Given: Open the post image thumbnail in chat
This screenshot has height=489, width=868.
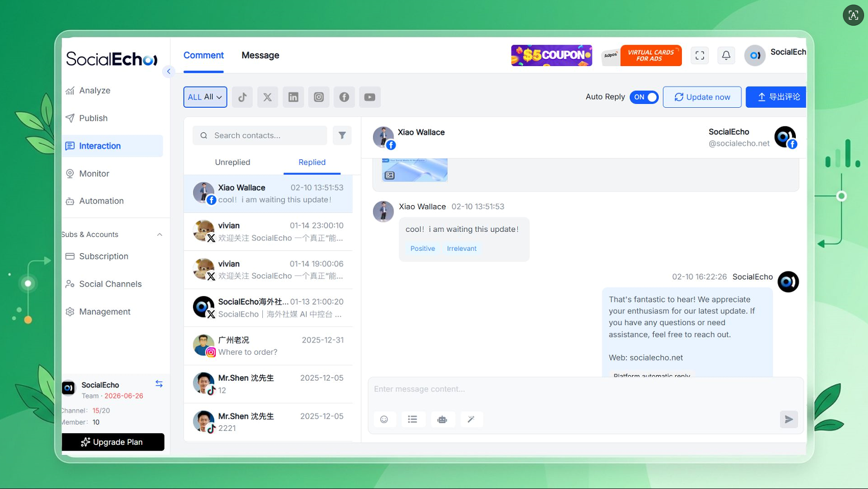Looking at the screenshot, I should [x=414, y=170].
